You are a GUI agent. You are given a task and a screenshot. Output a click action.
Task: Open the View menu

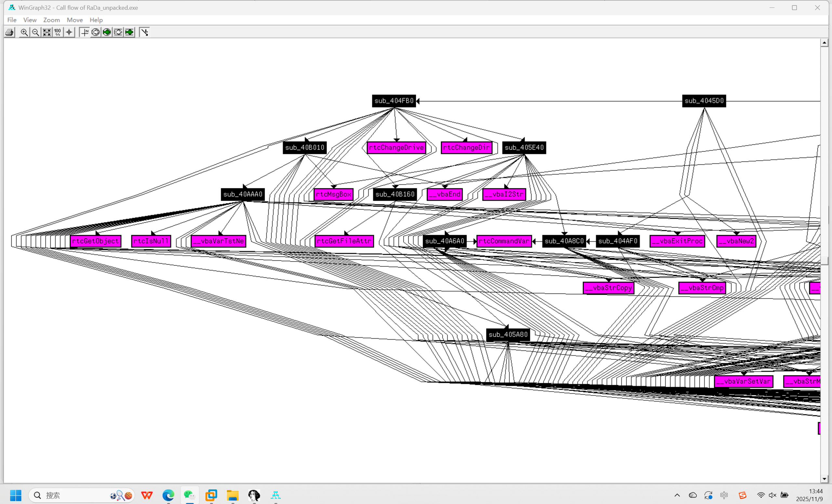(x=30, y=20)
